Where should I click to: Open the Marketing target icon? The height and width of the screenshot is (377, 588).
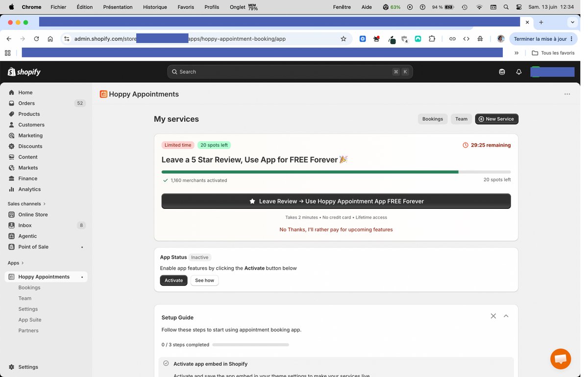[x=11, y=135]
